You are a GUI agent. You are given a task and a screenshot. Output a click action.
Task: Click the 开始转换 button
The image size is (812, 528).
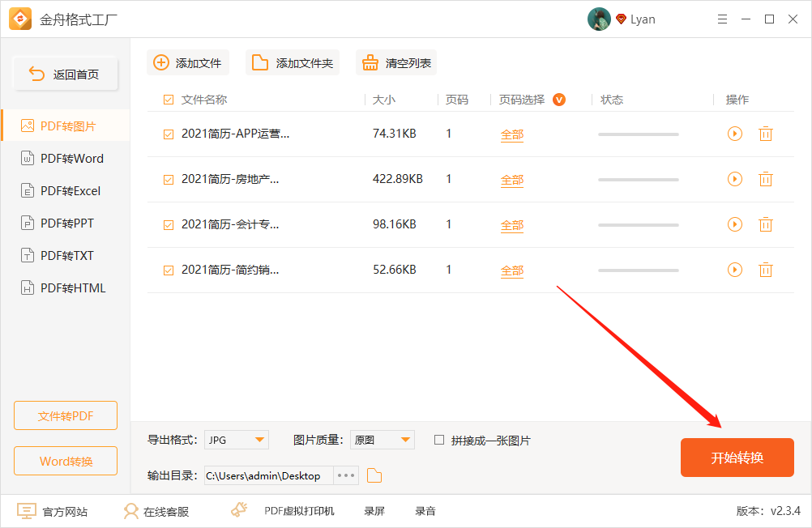click(x=737, y=457)
